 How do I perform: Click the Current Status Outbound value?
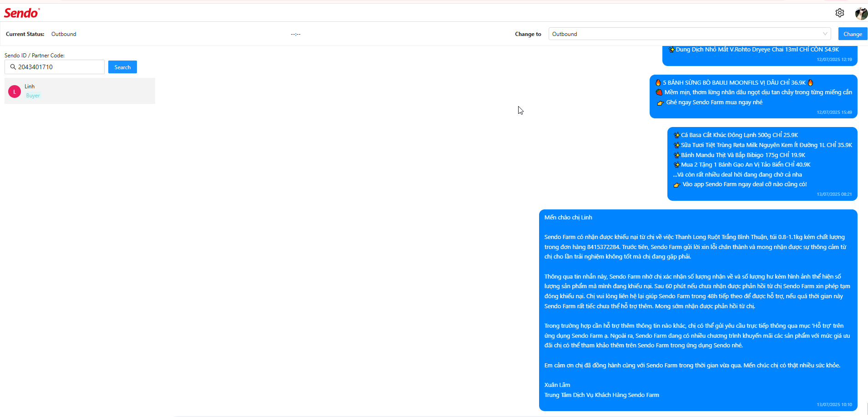pos(64,34)
